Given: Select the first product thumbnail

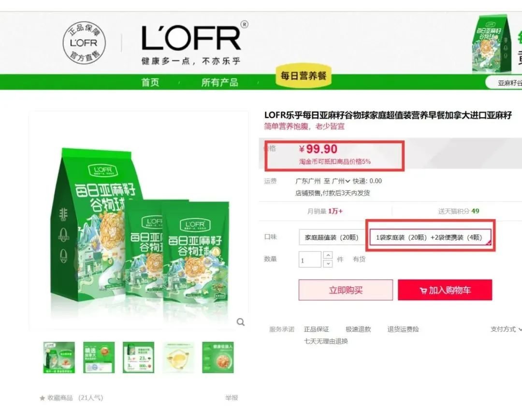Looking at the screenshot, I should point(59,357).
